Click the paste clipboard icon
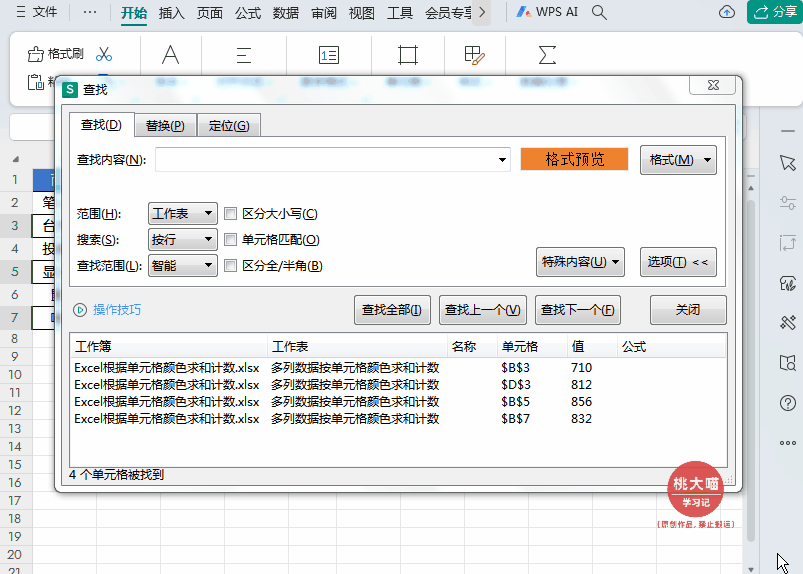803x574 pixels. [x=35, y=82]
